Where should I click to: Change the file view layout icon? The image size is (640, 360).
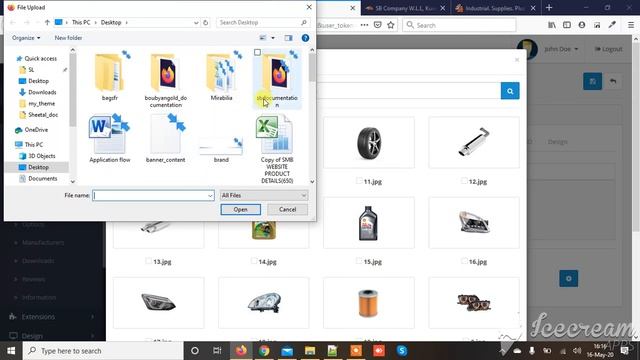pyautogui.click(x=263, y=38)
